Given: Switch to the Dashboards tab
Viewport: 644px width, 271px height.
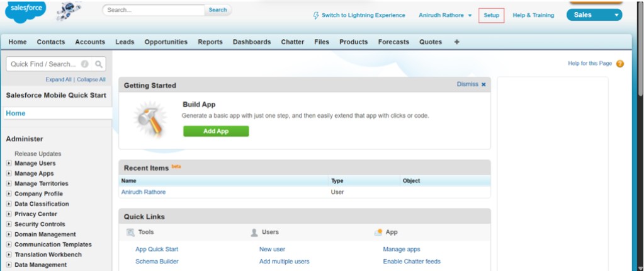Looking at the screenshot, I should (251, 42).
